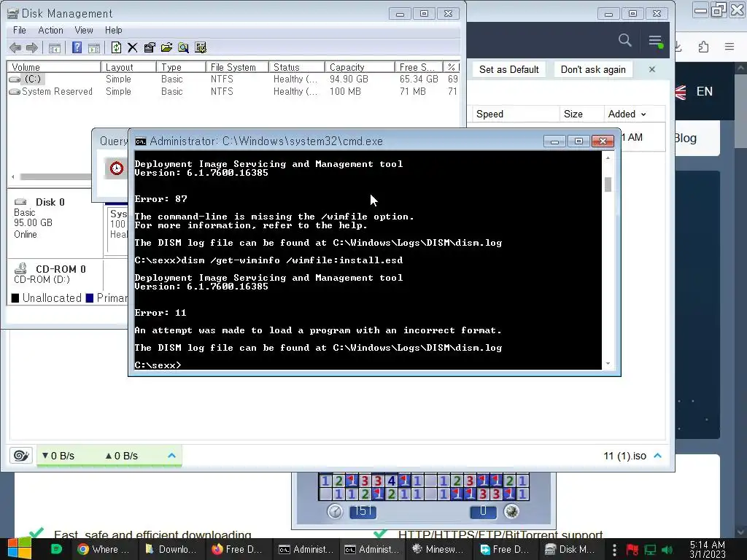Select Disk 0 in the disk list
The height and width of the screenshot is (560, 747).
[55, 223]
